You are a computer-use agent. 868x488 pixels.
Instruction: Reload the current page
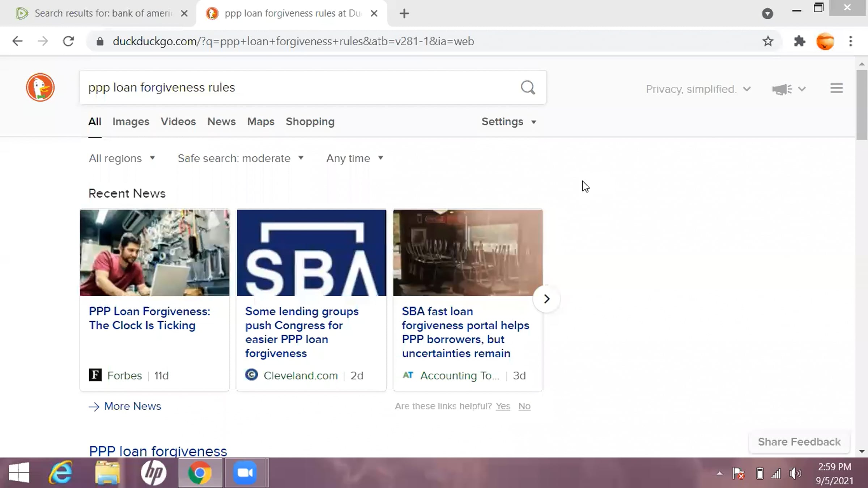68,41
